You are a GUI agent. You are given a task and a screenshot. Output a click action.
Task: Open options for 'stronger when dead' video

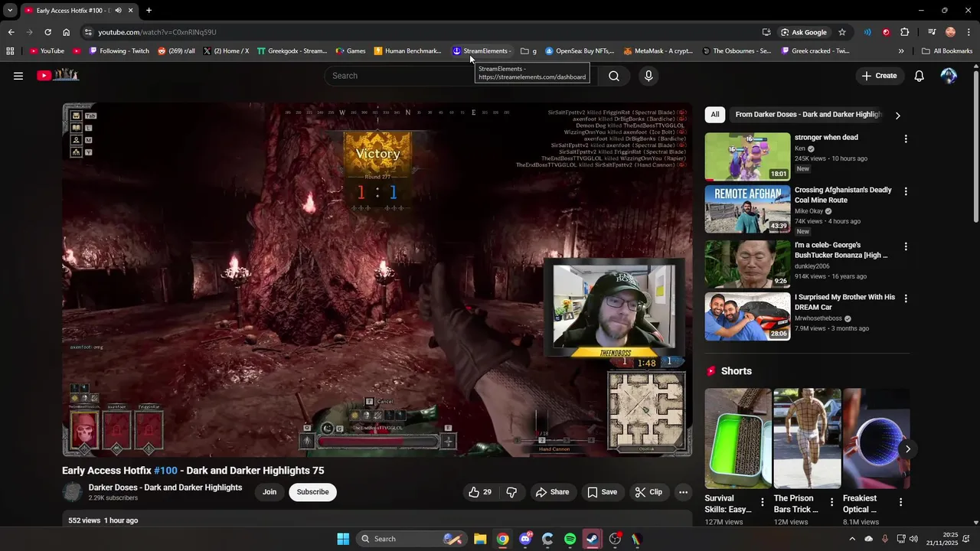point(906,139)
